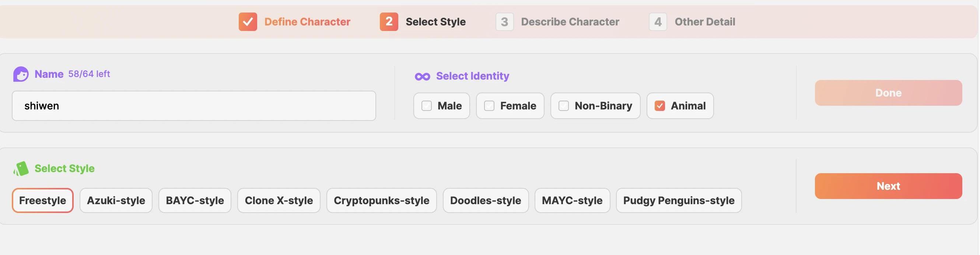
Task: Tick the Non-Binary checkbox
Action: 563,106
